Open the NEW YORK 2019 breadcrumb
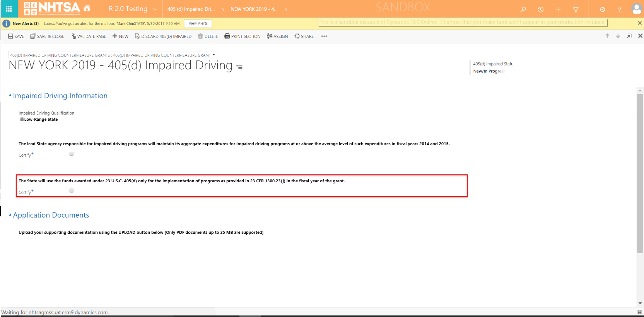644x317 pixels. click(254, 9)
